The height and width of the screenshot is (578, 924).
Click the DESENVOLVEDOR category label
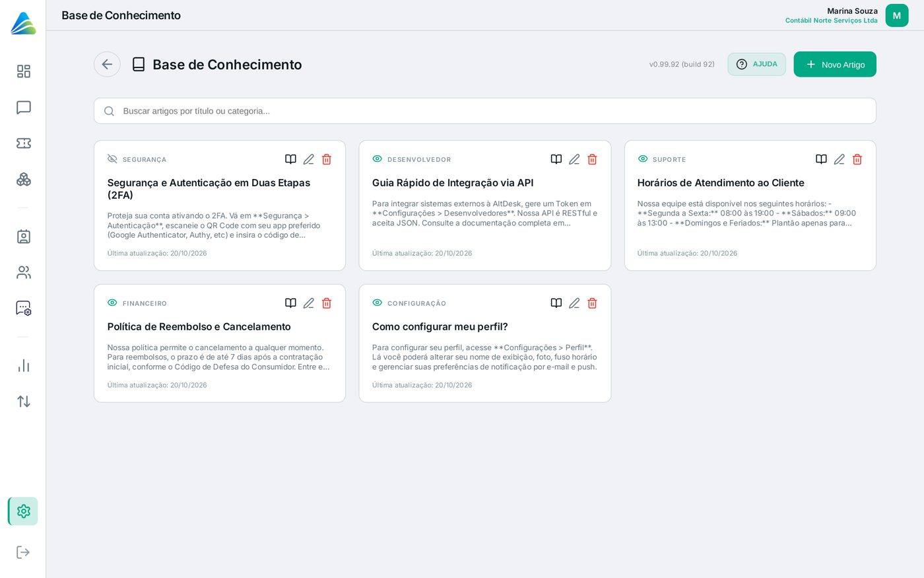[419, 160]
